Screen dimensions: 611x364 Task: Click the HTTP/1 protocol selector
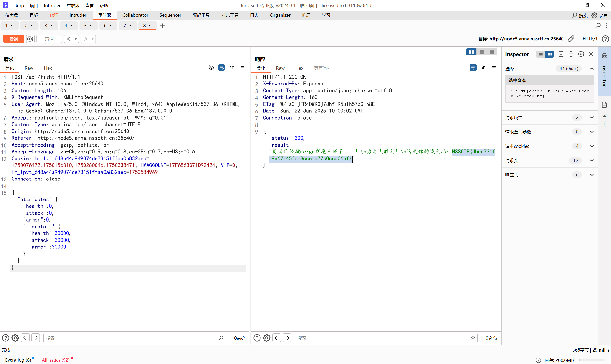click(x=590, y=39)
